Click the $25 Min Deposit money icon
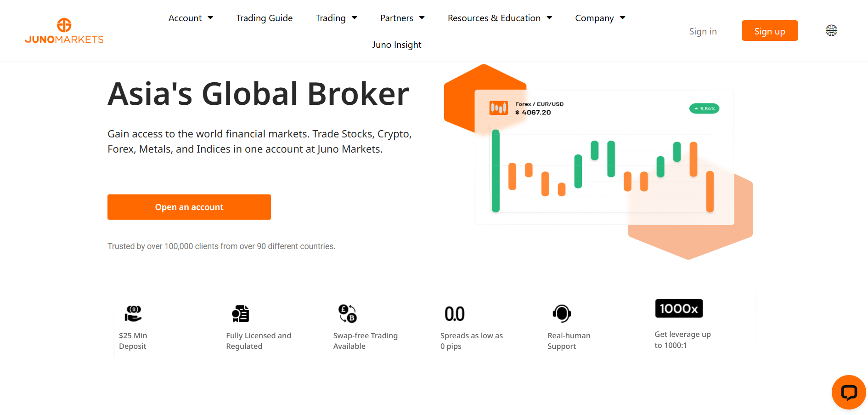The image size is (868, 415). (x=133, y=313)
